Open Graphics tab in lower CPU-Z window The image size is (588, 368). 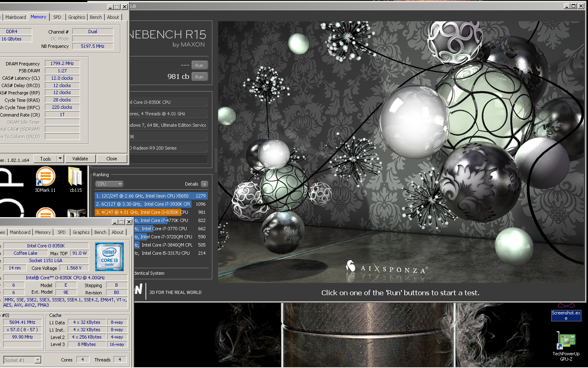[81, 232]
